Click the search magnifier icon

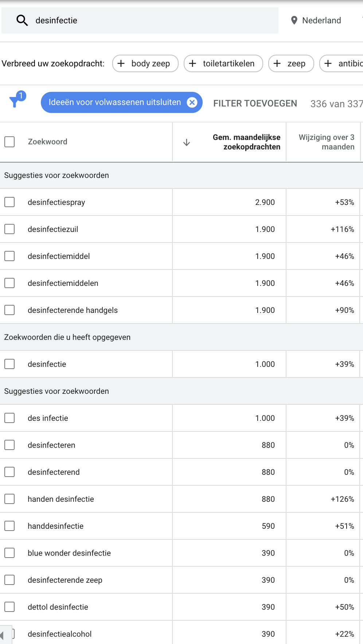pos(22,20)
